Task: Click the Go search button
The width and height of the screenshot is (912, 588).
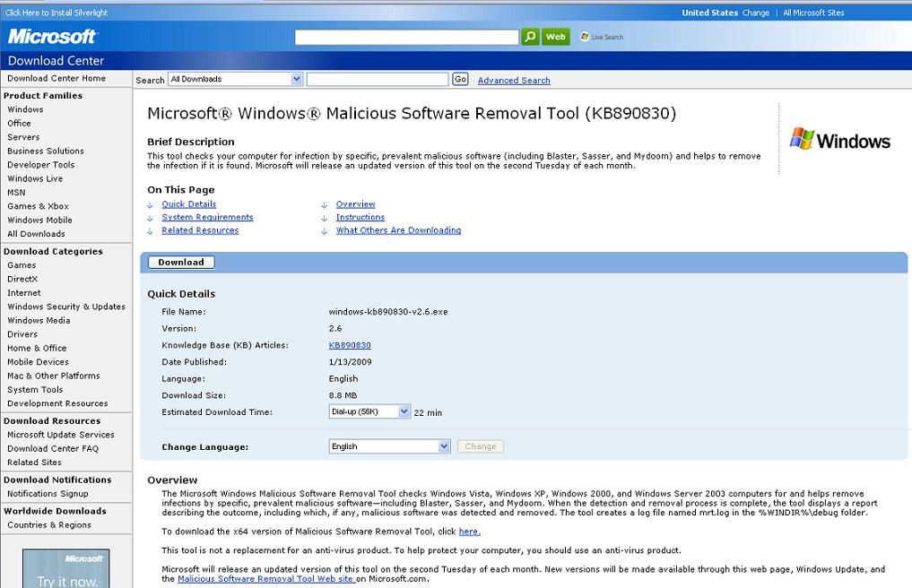Action: [x=460, y=79]
